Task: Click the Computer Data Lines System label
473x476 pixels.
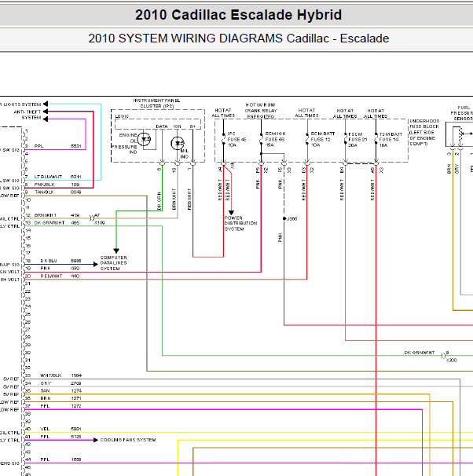Action: 114,263
